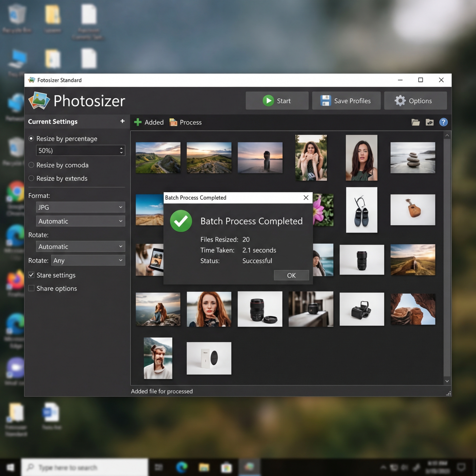The width and height of the screenshot is (476, 476).
Task: Select the guitar on white thumbnail
Action: (x=413, y=210)
